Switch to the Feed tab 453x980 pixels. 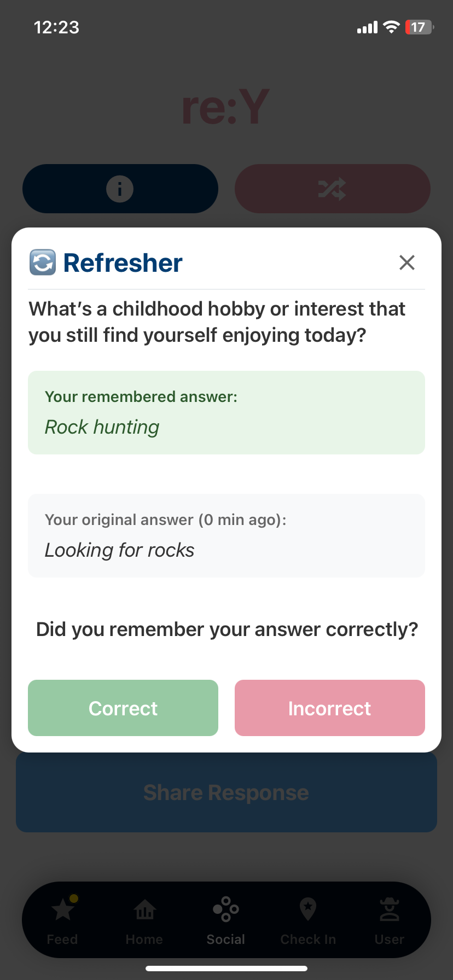point(62,920)
